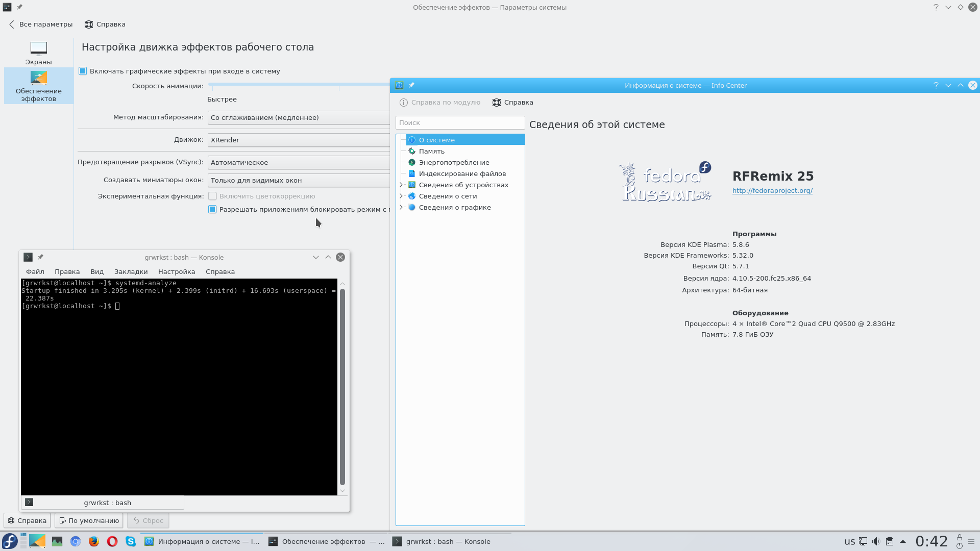980x551 pixels.
Task: Open Skype from the taskbar
Action: click(131, 541)
